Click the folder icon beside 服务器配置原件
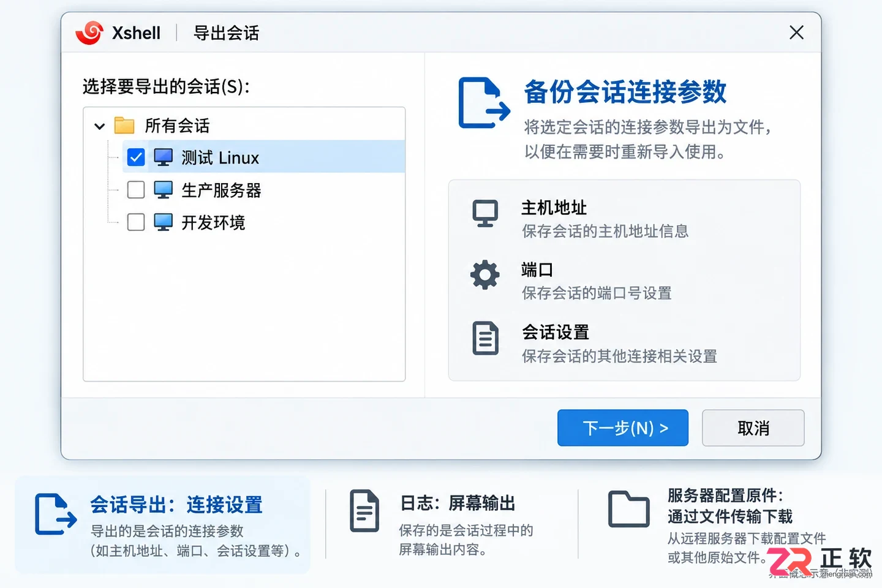The width and height of the screenshot is (882, 588). click(629, 509)
